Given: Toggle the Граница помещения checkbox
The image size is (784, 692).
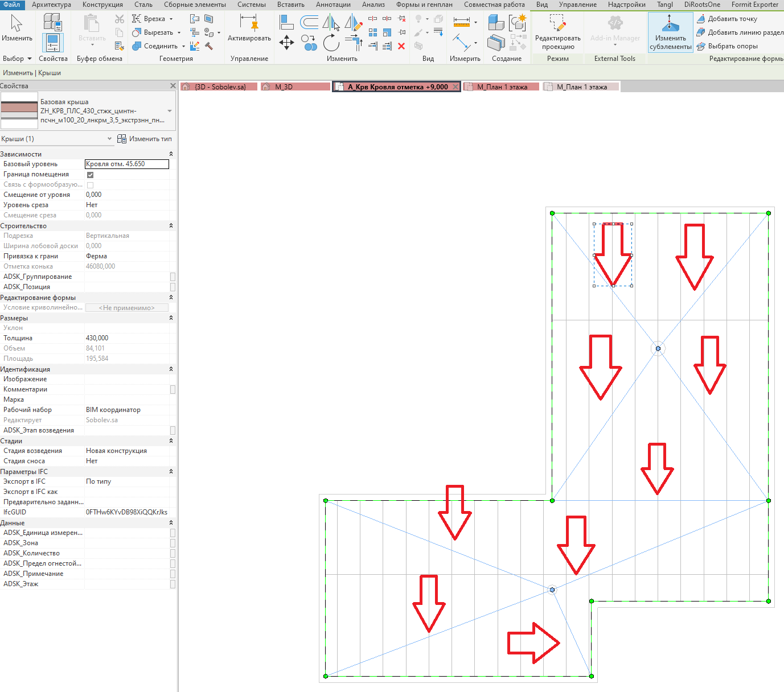Looking at the screenshot, I should pyautogui.click(x=90, y=175).
